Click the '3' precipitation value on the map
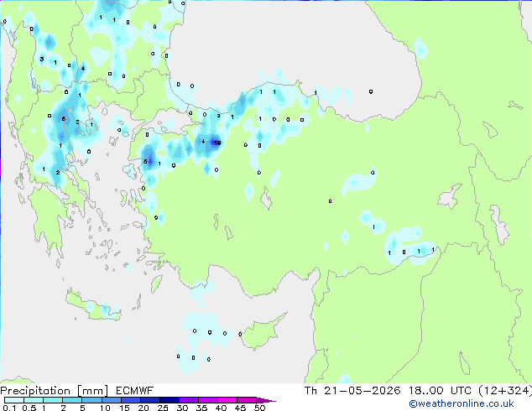This screenshot has height=411, width=532. (x=42, y=59)
